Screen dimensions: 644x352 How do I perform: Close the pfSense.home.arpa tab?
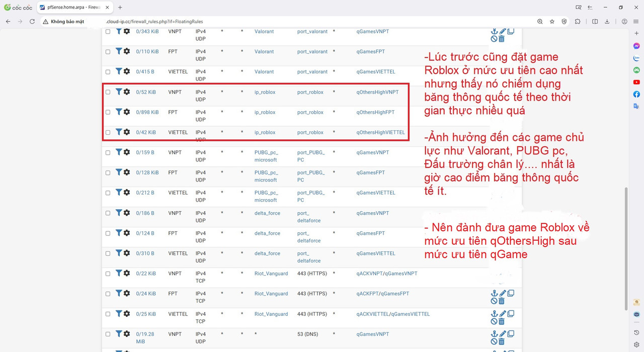click(x=107, y=8)
